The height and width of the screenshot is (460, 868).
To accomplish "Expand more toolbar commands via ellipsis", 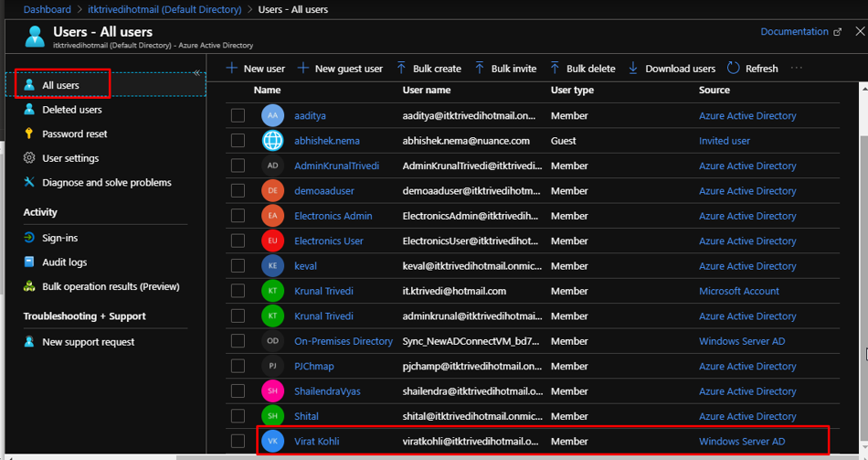I will [x=797, y=69].
